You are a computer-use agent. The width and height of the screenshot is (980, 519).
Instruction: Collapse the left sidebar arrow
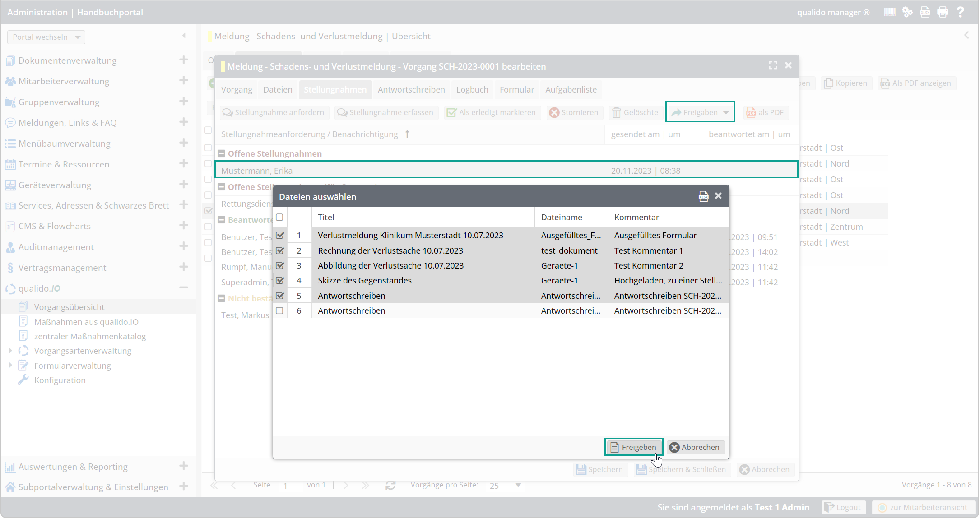coord(184,36)
